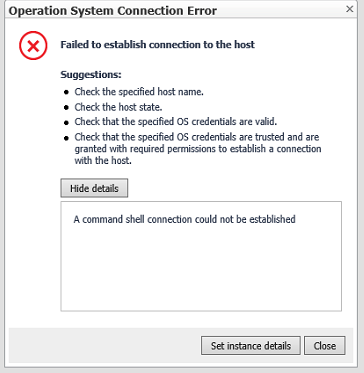The image size is (364, 373).
Task: Select the 'Check the host state' suggestion
Action: [118, 107]
